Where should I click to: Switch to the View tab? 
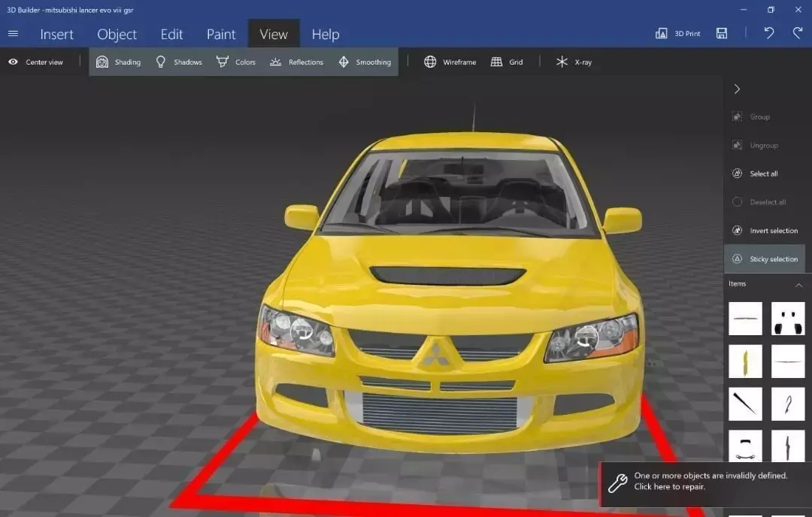tap(274, 34)
